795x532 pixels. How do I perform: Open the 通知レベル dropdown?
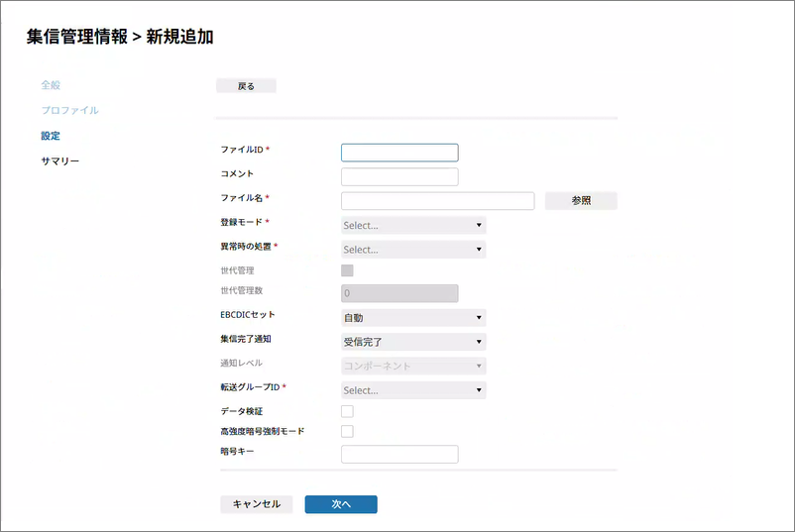click(x=412, y=366)
